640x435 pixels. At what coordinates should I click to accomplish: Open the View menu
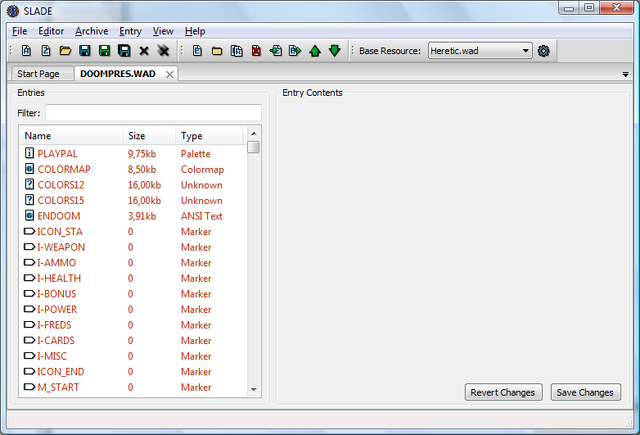click(163, 31)
